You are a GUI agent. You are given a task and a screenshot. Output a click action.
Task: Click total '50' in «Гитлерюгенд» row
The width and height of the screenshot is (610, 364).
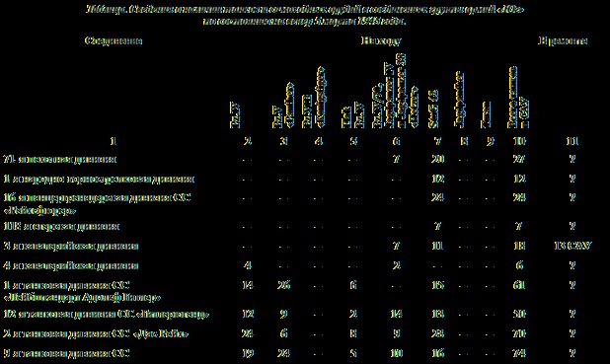[519, 314]
